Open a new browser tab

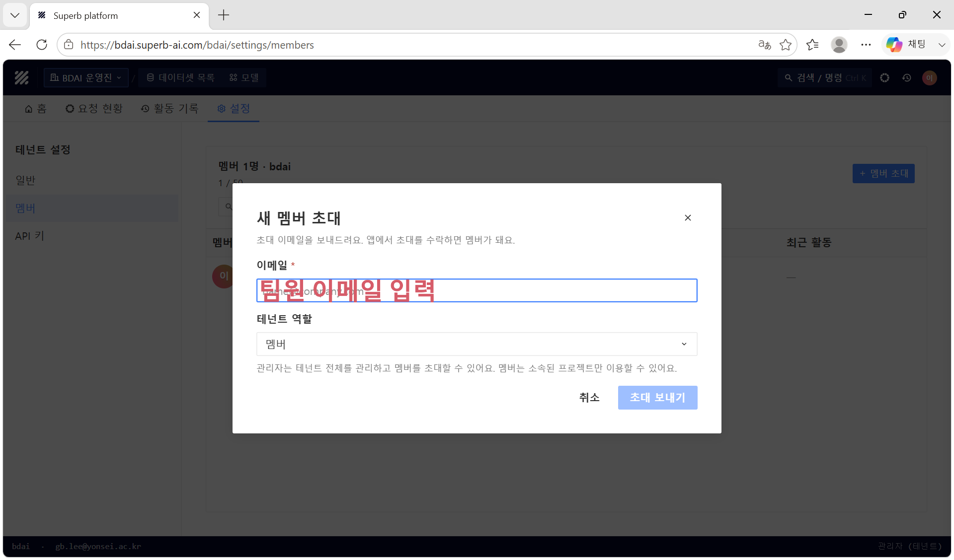pyautogui.click(x=224, y=15)
